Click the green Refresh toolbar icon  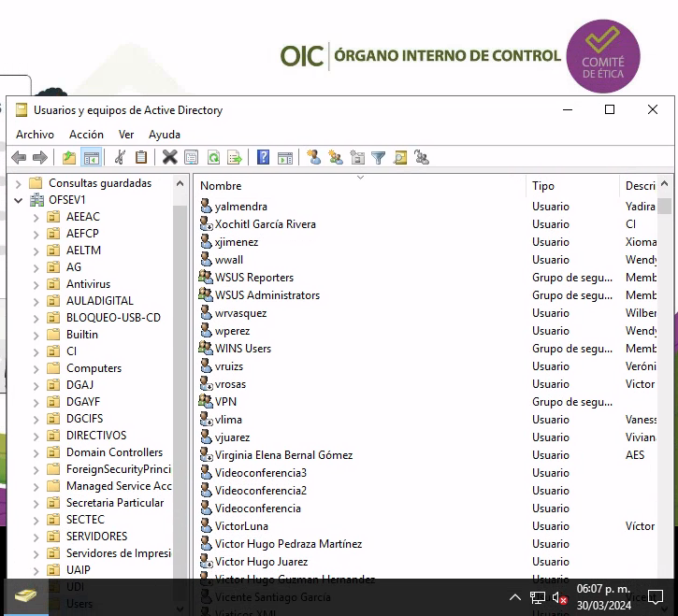tap(213, 157)
